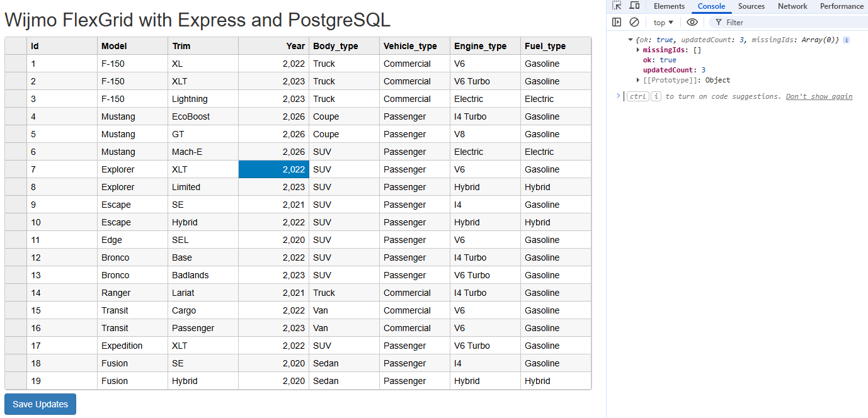This screenshot has height=418, width=868.
Task: Open the console sidebar panel icon
Action: pos(617,21)
